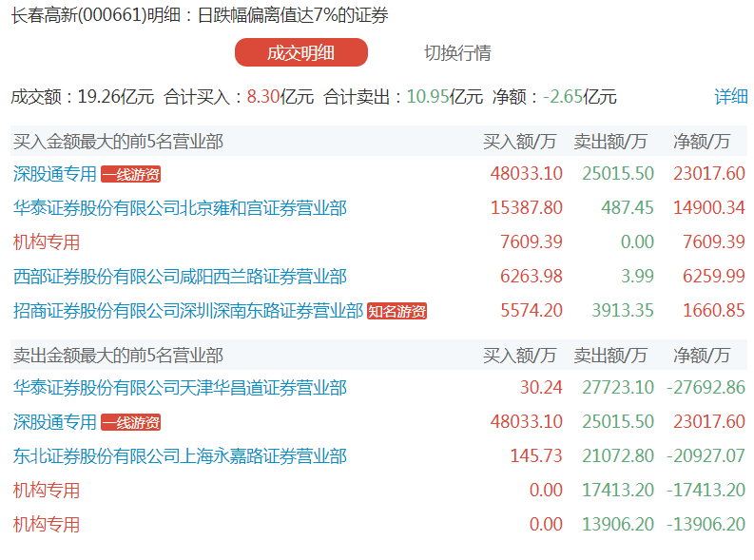Click 卖出额/万 column header in sellers table
The width and height of the screenshot is (754, 560).
point(609,356)
